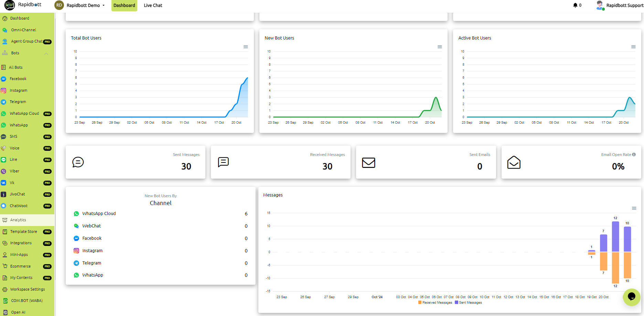Click the Instagram icon in sidebar
This screenshot has height=316, width=644.
(x=4, y=91)
